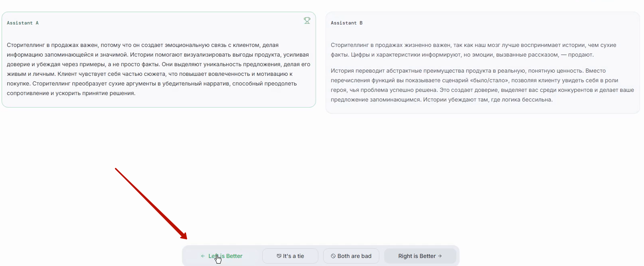Click empty space inside Assistant B's card header
Image resolution: width=644 pixels, height=266 pixels.
[481, 23]
